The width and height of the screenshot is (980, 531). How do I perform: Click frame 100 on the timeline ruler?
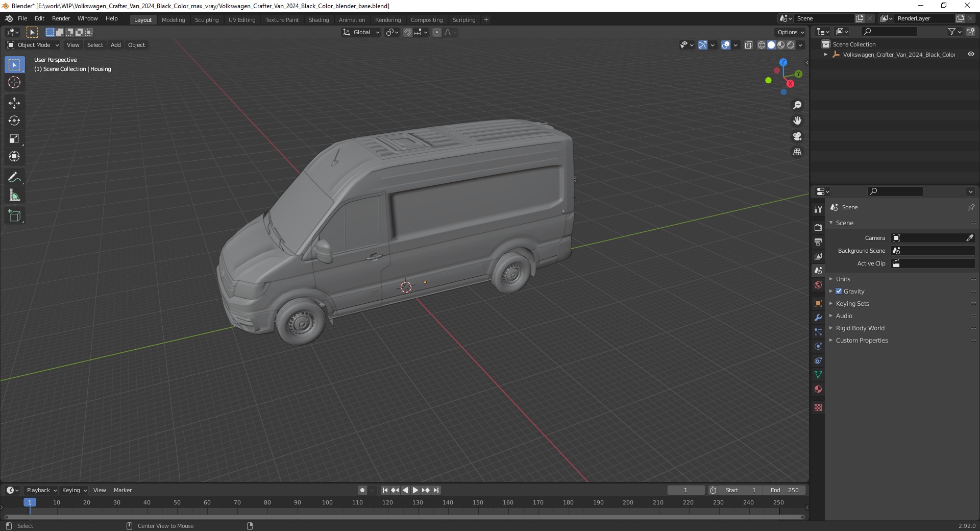(327, 502)
